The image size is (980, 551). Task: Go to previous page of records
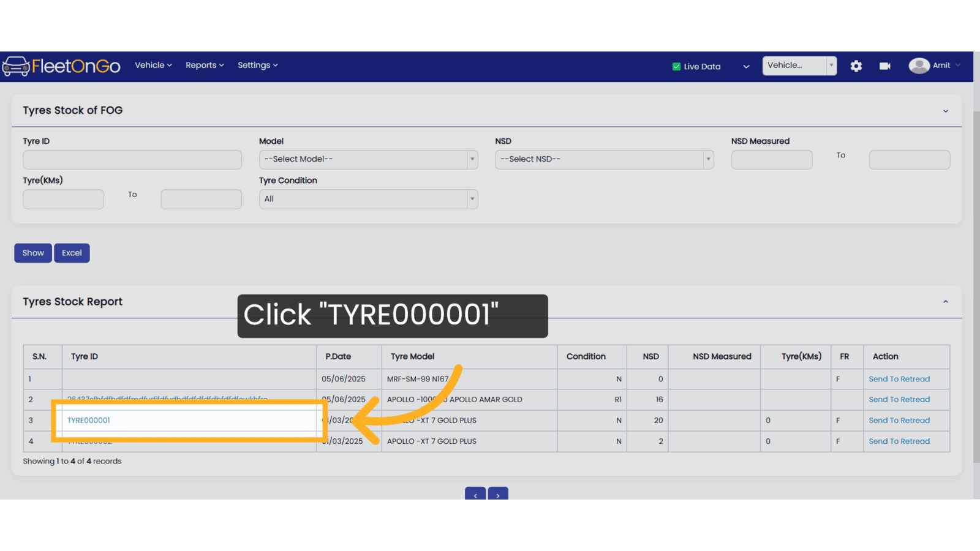(x=475, y=494)
